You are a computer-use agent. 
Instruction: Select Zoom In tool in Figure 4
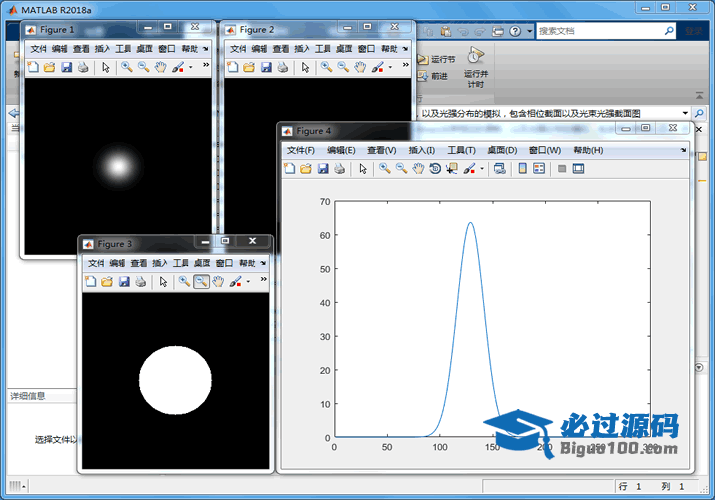point(385,169)
